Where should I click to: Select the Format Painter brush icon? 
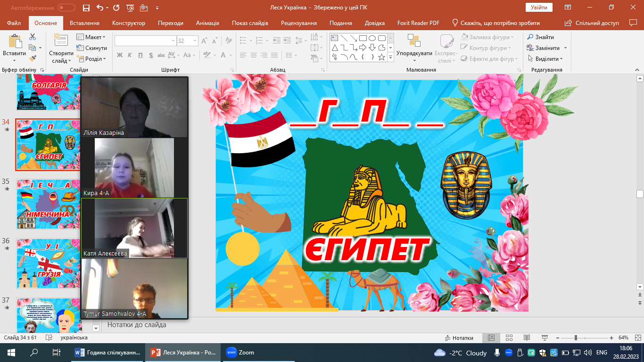[x=33, y=58]
